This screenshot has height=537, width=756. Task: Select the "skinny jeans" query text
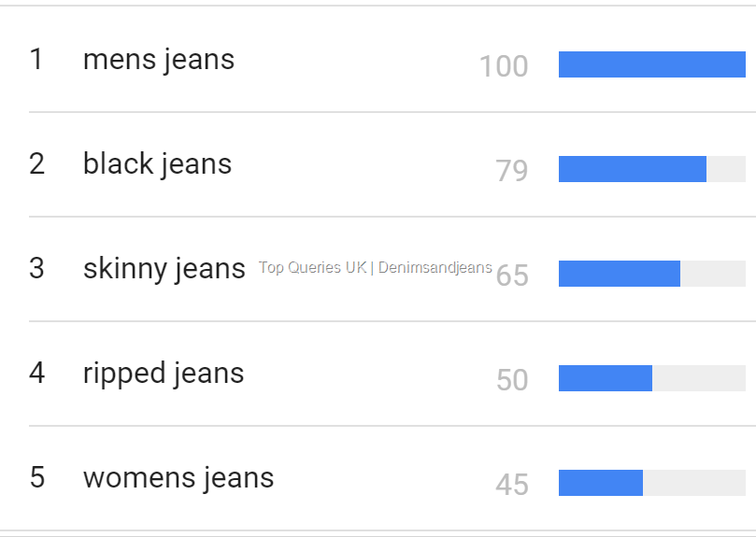pyautogui.click(x=164, y=270)
